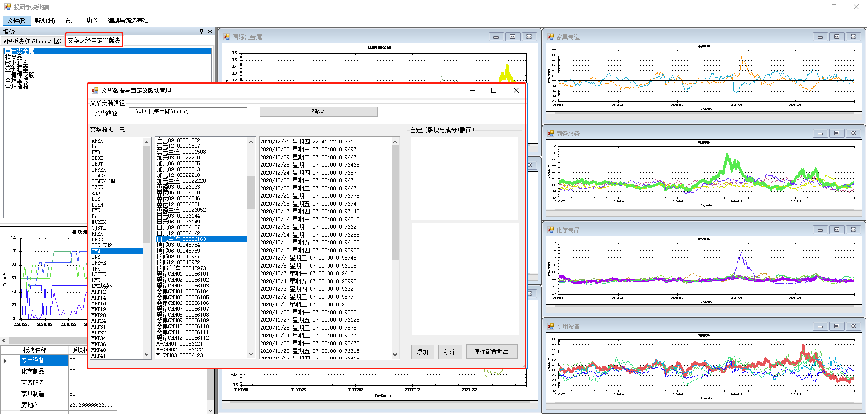Click the 确定 button next to file path

318,111
